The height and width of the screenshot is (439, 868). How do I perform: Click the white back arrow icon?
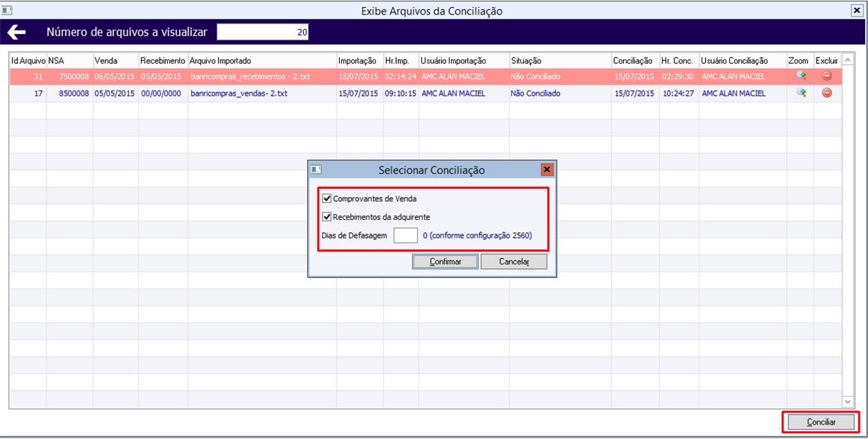pos(17,33)
